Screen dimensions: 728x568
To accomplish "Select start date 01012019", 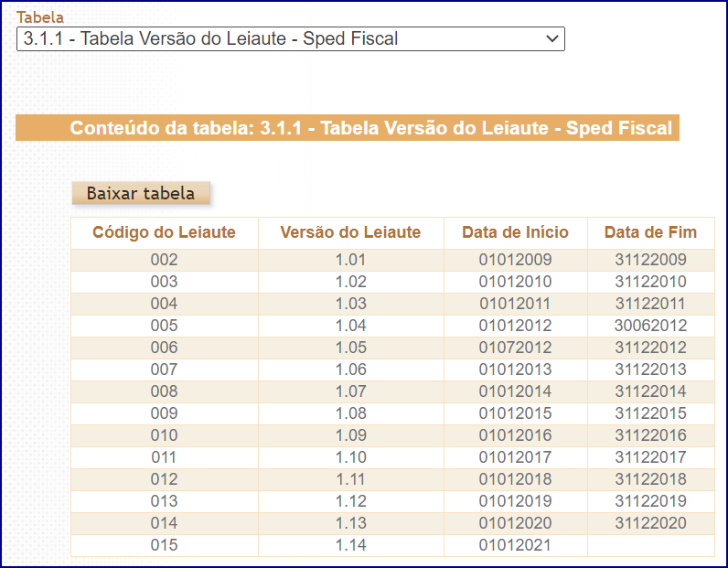I will point(515,501).
